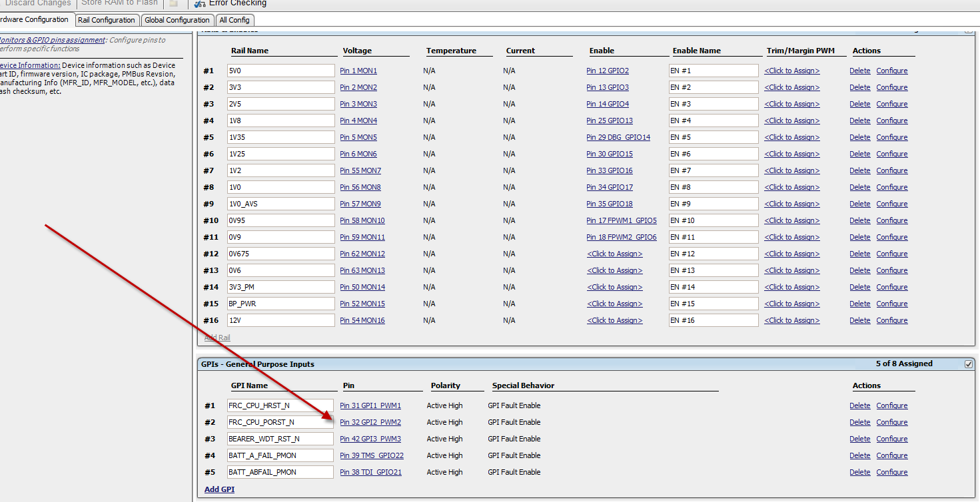Click voltage link Pin 5 MON5

click(358, 137)
